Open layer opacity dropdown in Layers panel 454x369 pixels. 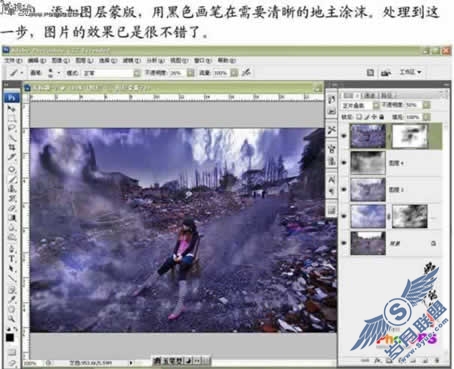click(426, 105)
